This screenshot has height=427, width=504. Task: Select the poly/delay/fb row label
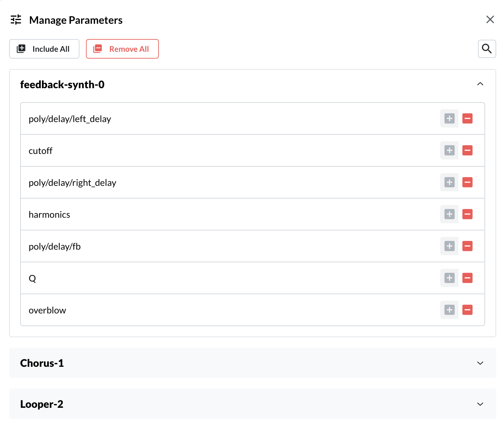click(x=54, y=247)
